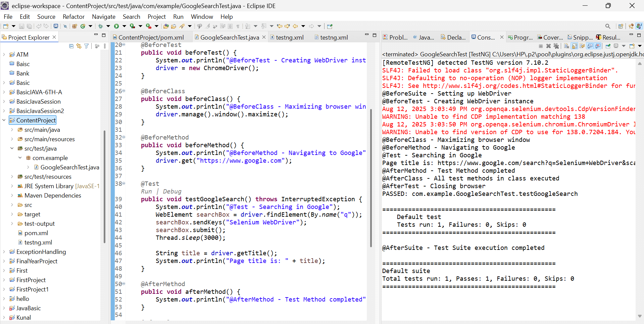
Task: Click the Search flashlight toolbar icon
Action: click(182, 26)
